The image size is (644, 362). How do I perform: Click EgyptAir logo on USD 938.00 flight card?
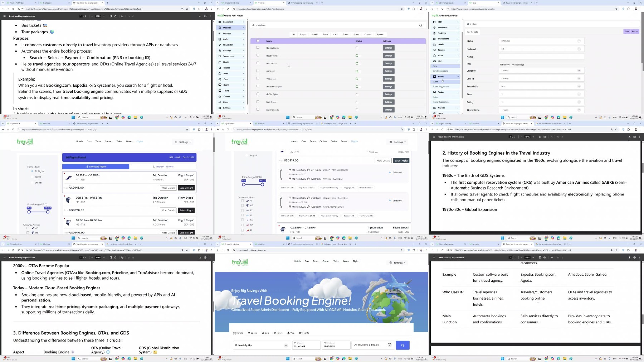pos(68,200)
